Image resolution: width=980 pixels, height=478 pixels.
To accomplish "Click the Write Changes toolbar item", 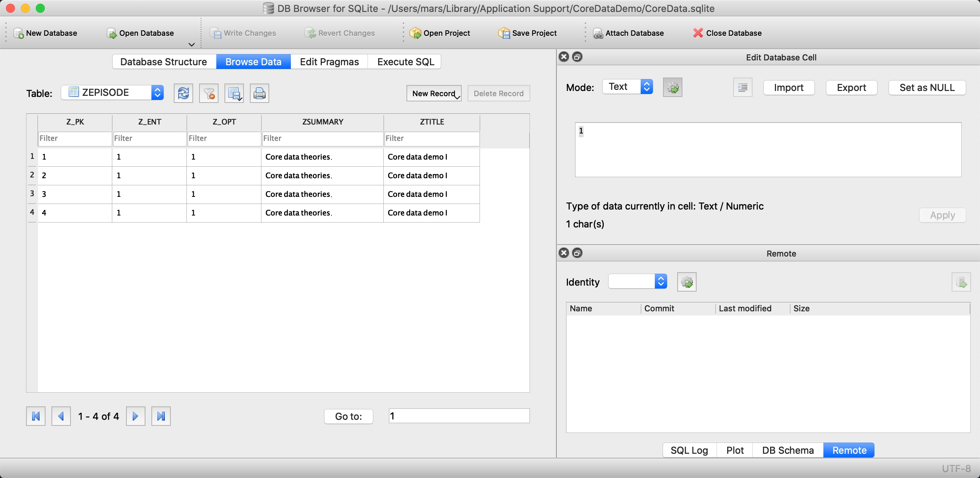I will (243, 33).
